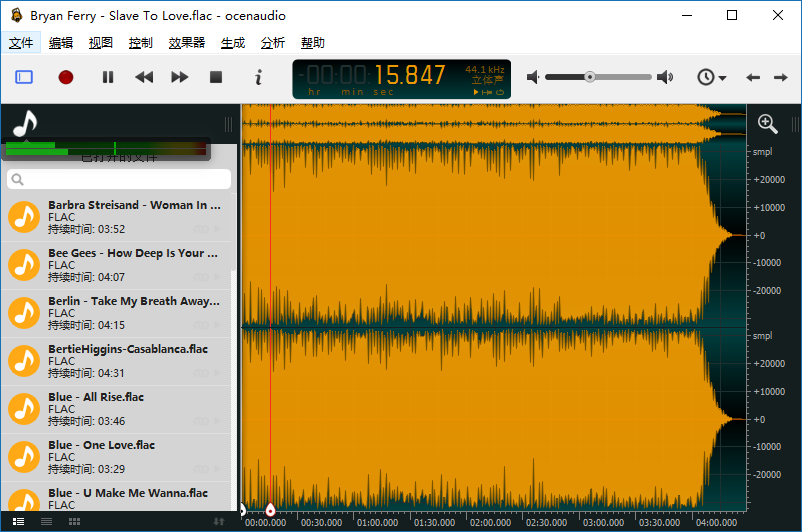
Task: Select Berlin - Take My Breath Away file
Action: pyautogui.click(x=117, y=313)
